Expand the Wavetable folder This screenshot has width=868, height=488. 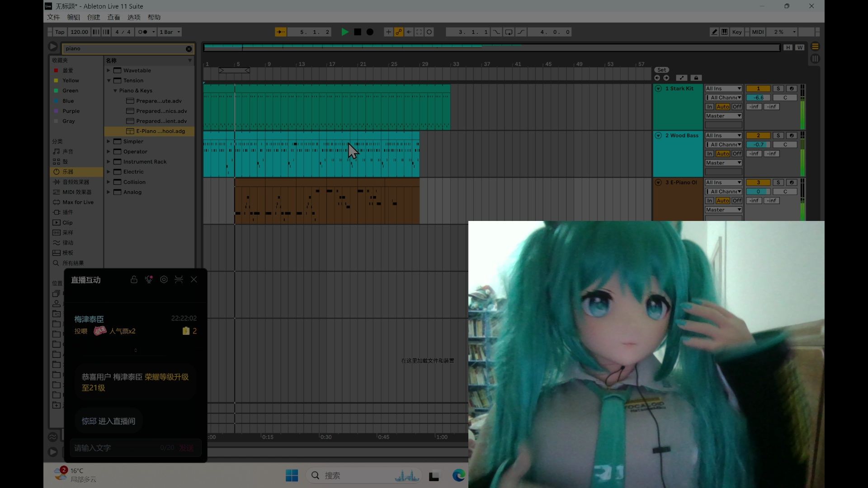point(108,70)
